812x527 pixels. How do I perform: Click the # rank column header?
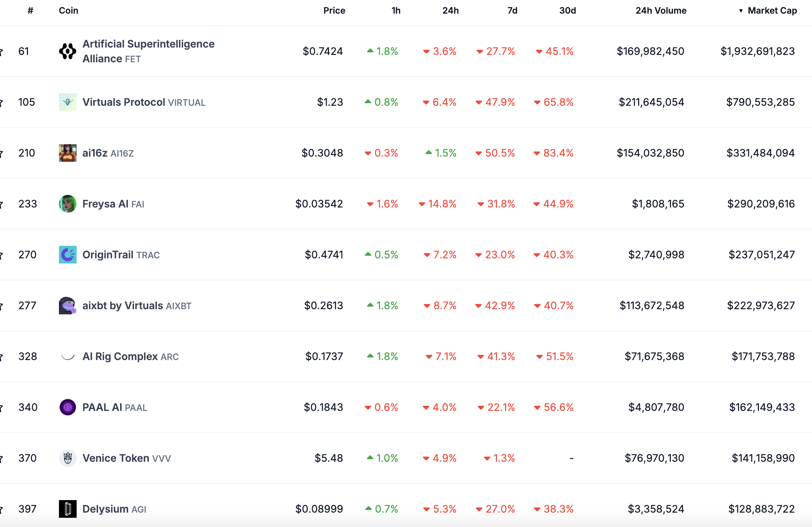point(30,11)
